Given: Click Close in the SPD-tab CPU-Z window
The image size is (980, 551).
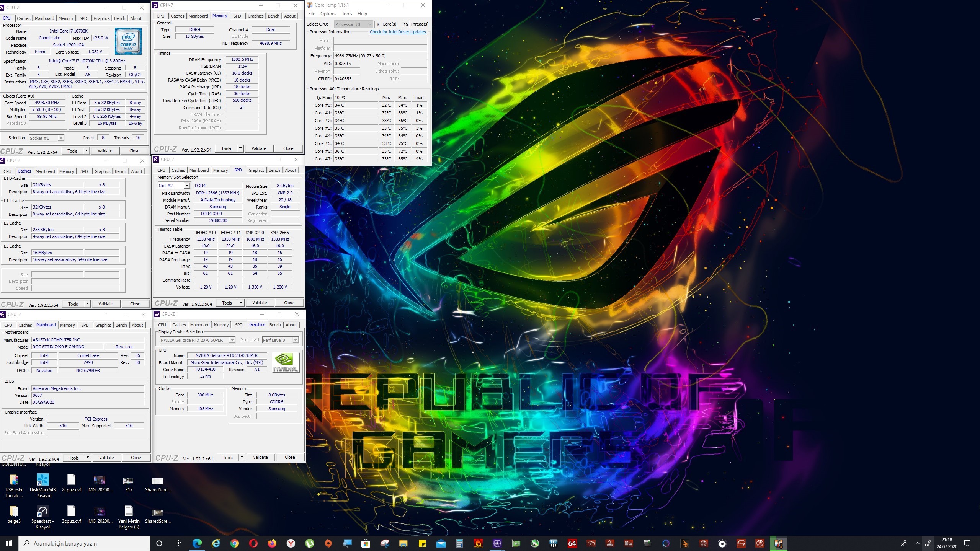Looking at the screenshot, I should coord(289,303).
